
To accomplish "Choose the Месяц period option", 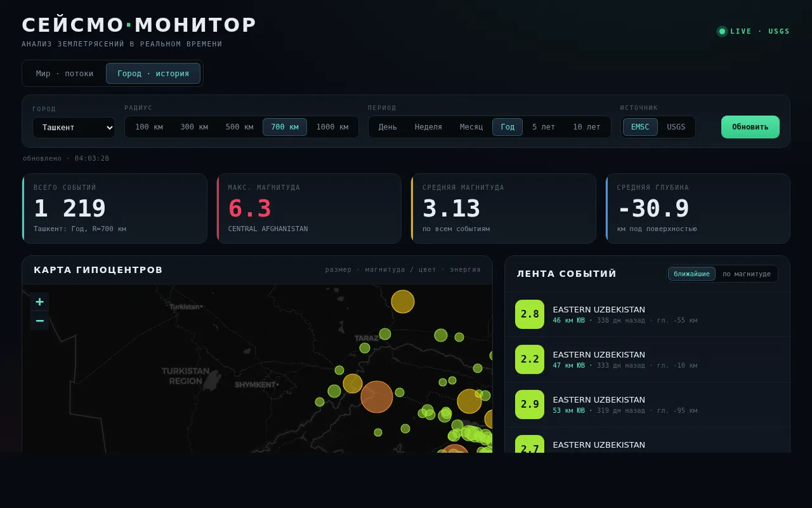I will coord(471,127).
